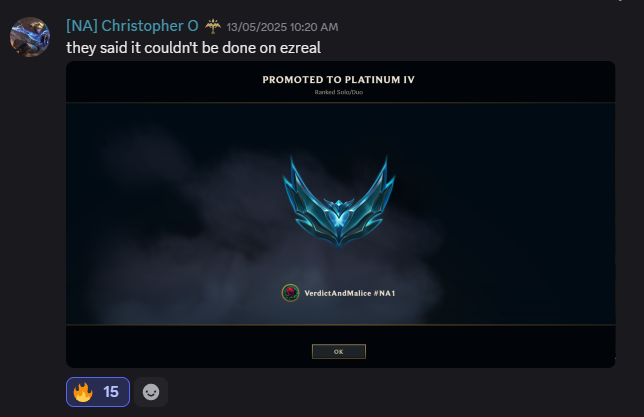Toggle the fire reaction with 15 votes
The width and height of the screenshot is (644, 417).
pyautogui.click(x=98, y=392)
